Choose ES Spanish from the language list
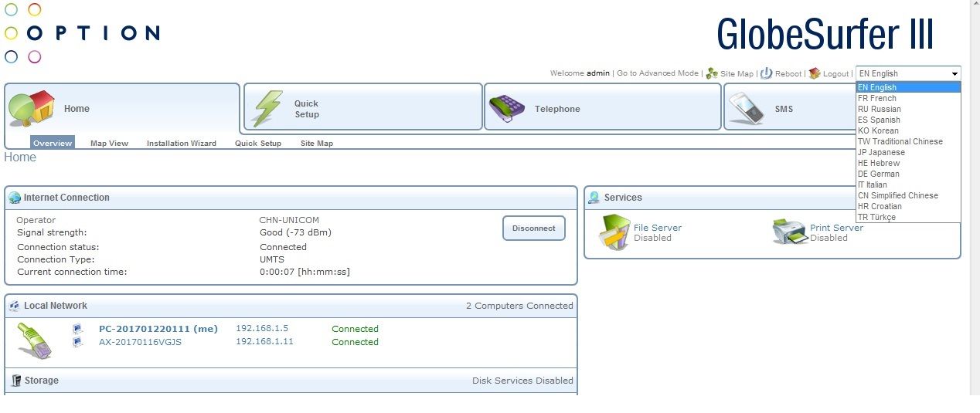Viewport: 980px width, 413px height. 908,120
